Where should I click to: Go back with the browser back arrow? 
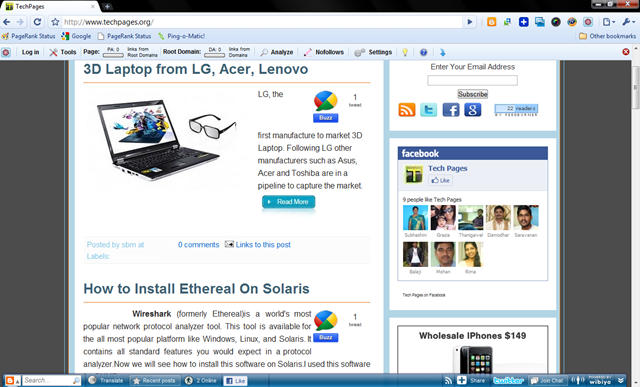pyautogui.click(x=7, y=22)
